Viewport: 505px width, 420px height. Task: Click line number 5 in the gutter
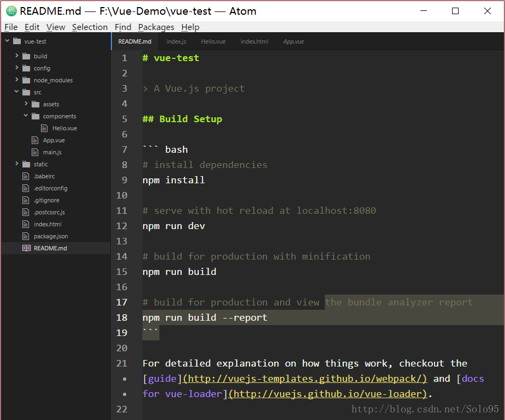(124, 119)
